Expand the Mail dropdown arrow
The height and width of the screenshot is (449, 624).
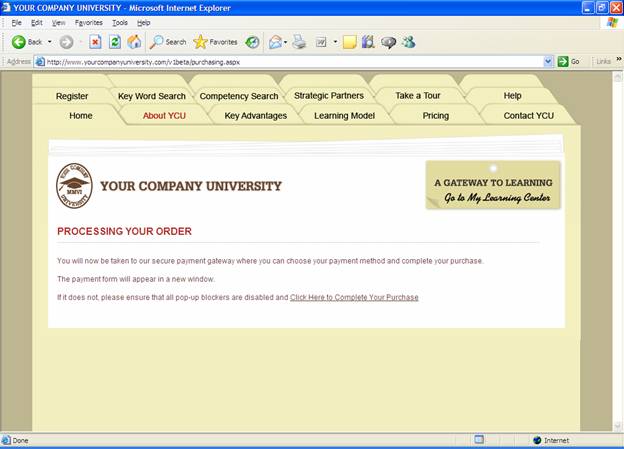(x=286, y=42)
